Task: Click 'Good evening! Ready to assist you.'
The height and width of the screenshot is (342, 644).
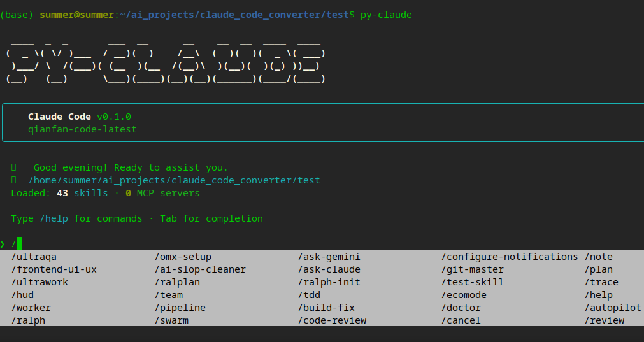Action: [x=131, y=167]
